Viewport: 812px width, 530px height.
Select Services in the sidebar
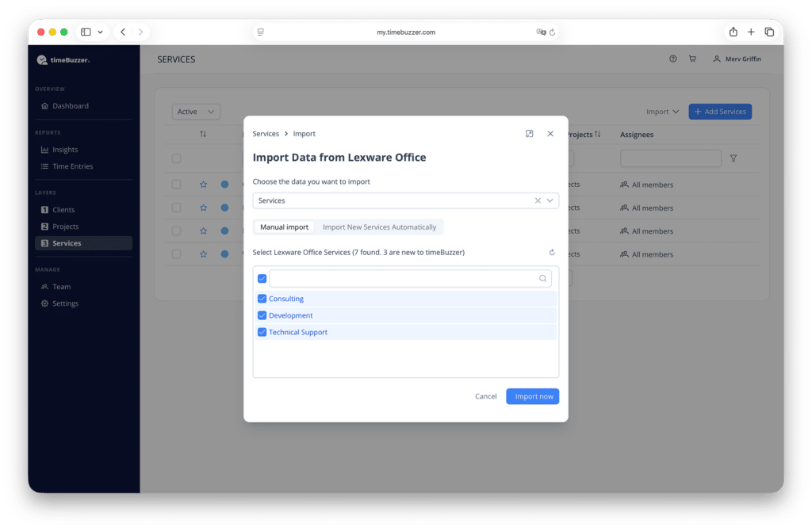83,243
